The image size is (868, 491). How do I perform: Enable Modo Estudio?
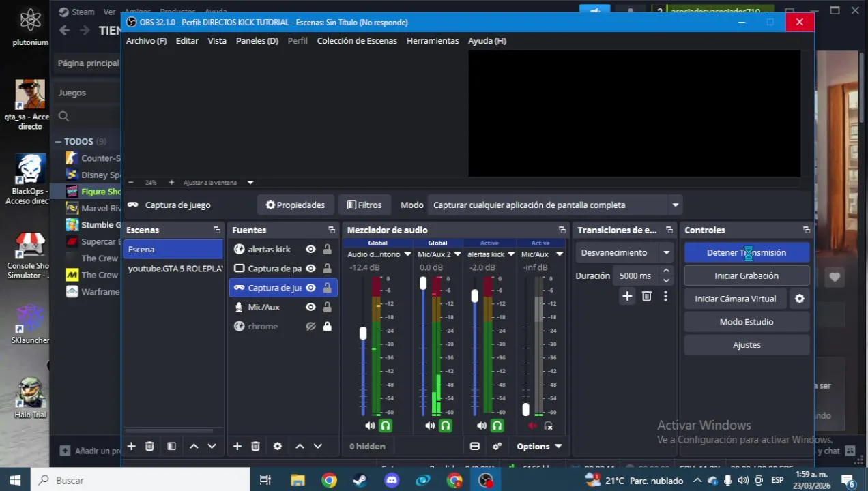[x=747, y=322]
